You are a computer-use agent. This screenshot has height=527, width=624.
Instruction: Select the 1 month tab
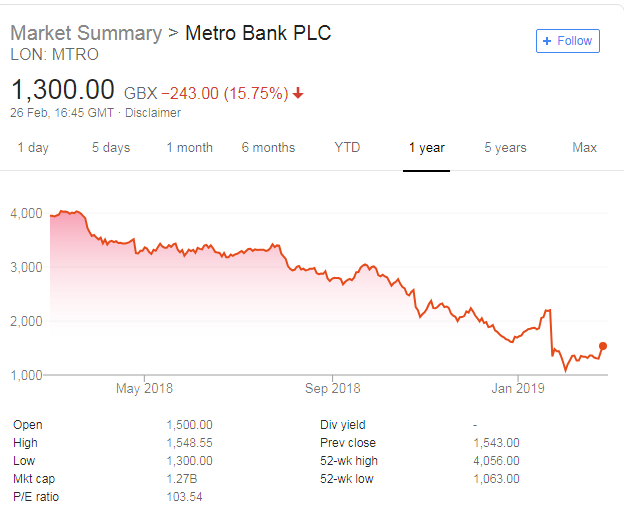point(189,148)
